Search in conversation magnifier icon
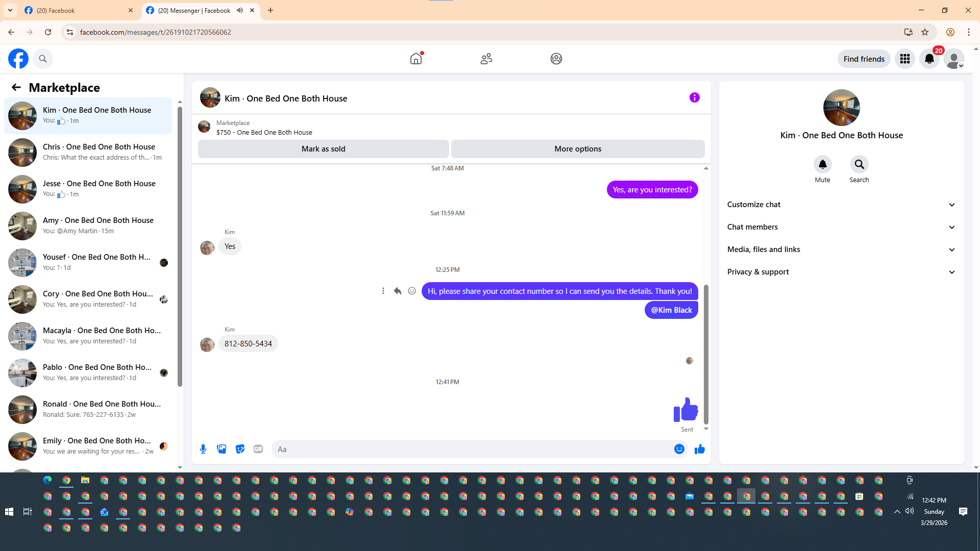 pos(860,164)
